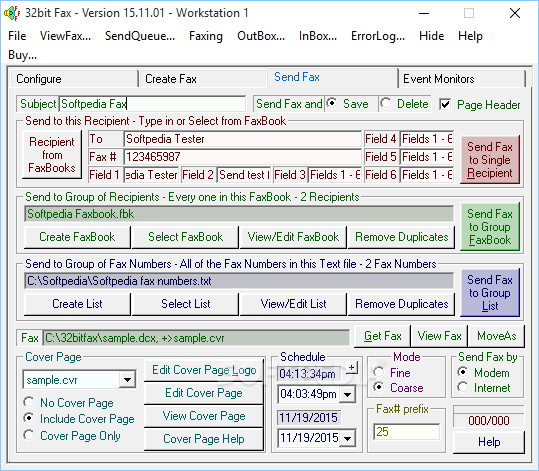The image size is (539, 471).
Task: Click the schedule plus button
Action: tap(352, 368)
